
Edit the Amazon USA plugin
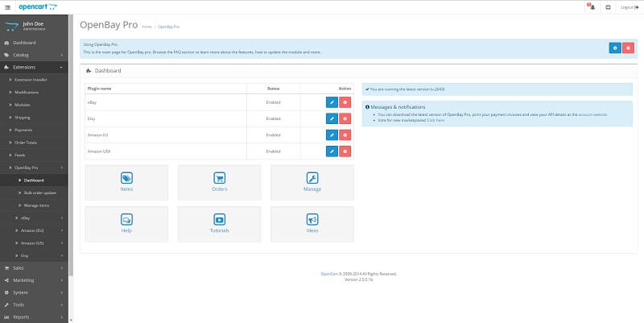332,151
